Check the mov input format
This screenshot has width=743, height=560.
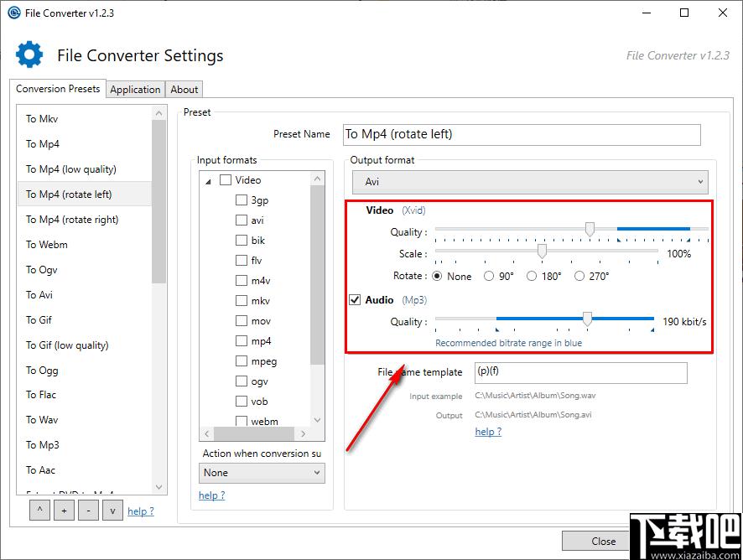[x=242, y=321]
